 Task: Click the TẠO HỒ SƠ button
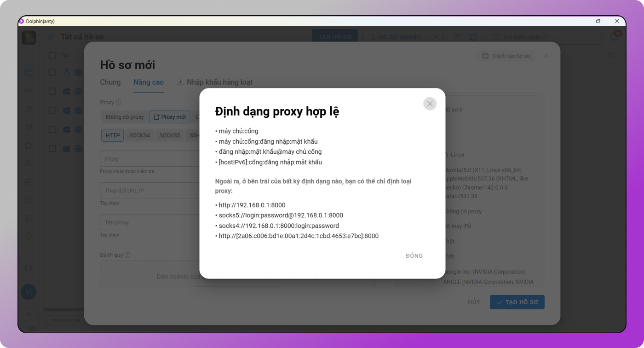pos(517,302)
